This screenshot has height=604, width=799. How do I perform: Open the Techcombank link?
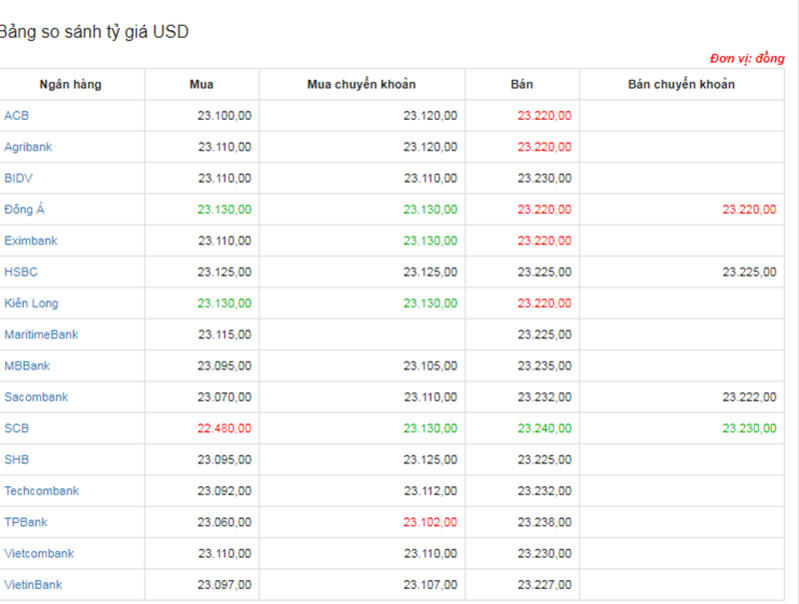(x=41, y=491)
